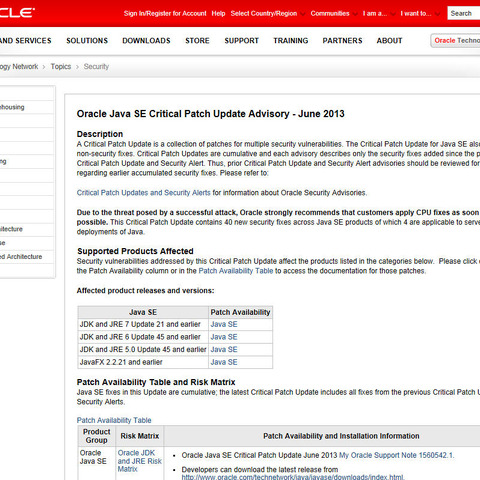
Task: Open Critical Patch Updates and Security Alerts link
Action: 144,193
